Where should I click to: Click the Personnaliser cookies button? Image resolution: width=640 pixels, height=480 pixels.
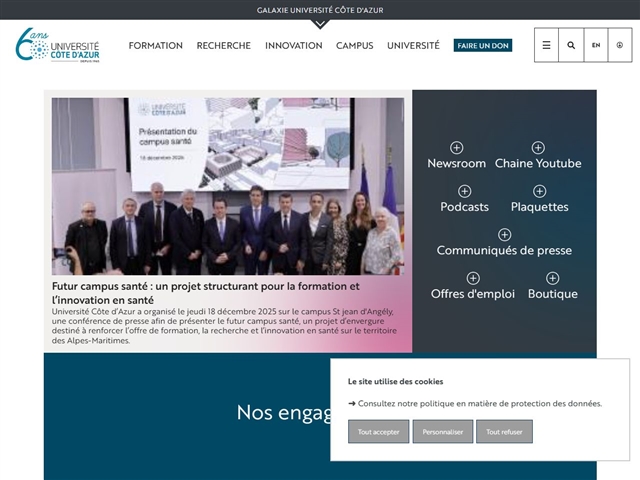443,431
